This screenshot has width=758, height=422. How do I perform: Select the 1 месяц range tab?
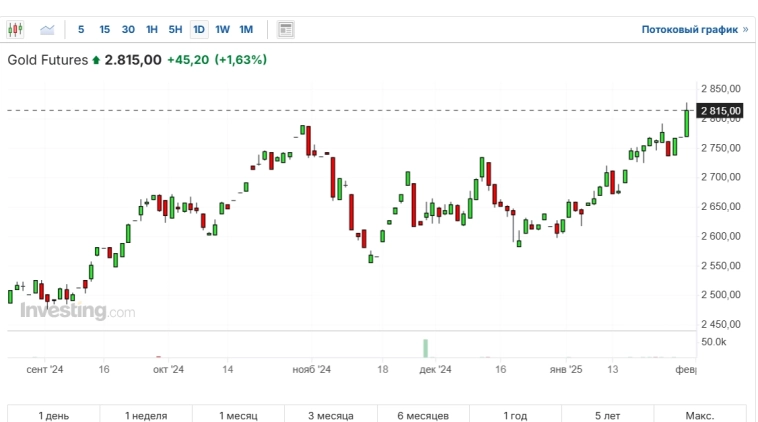[x=238, y=415]
